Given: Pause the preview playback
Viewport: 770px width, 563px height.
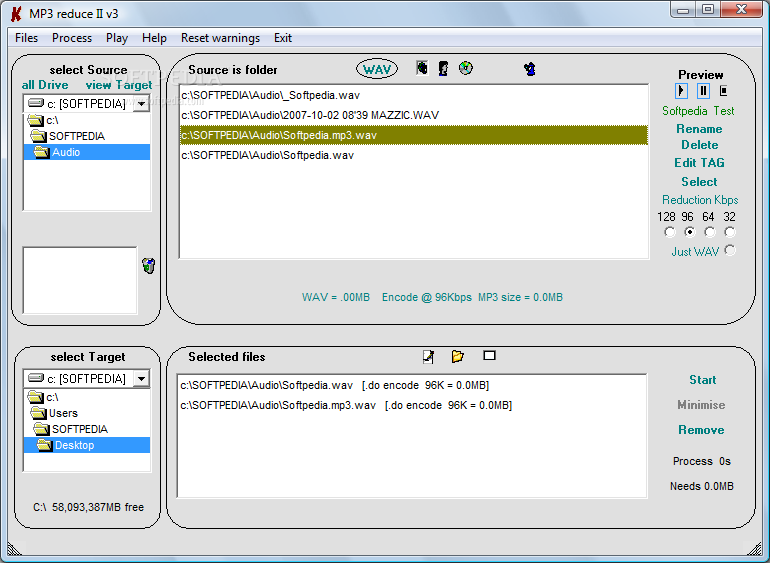Looking at the screenshot, I should coord(703,91).
